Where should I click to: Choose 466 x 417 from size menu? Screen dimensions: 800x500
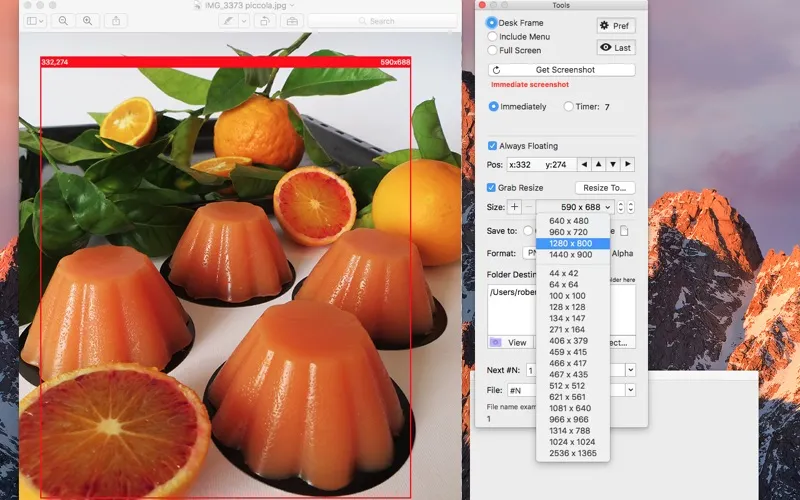(x=573, y=363)
